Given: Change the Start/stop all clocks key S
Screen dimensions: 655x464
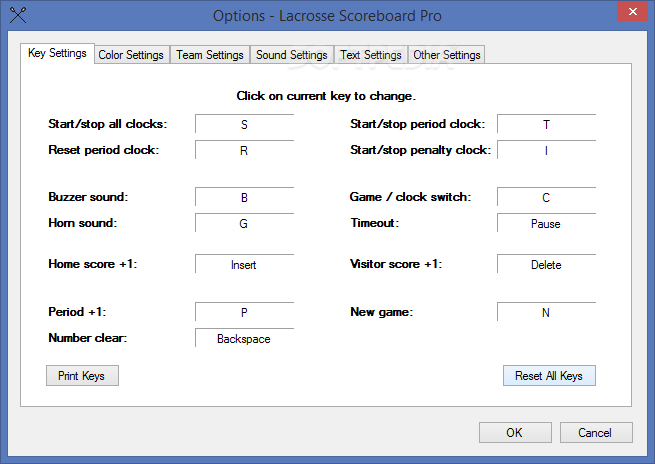Looking at the screenshot, I should (244, 124).
